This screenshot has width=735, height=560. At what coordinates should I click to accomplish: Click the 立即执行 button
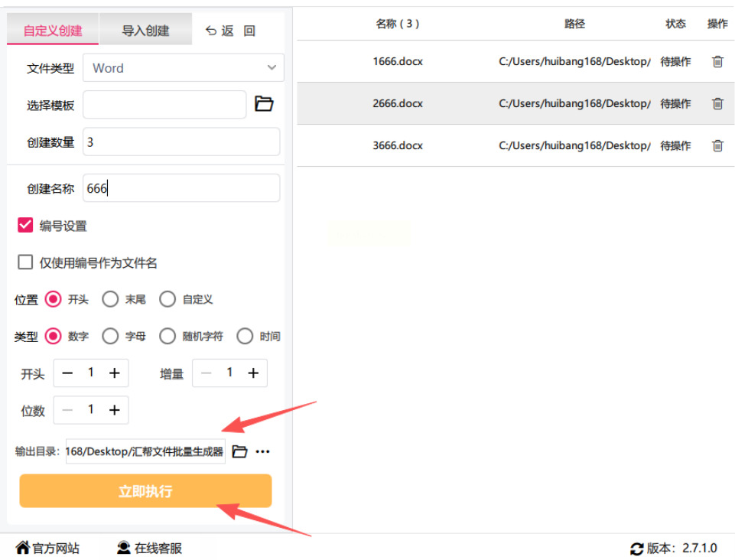click(x=145, y=490)
